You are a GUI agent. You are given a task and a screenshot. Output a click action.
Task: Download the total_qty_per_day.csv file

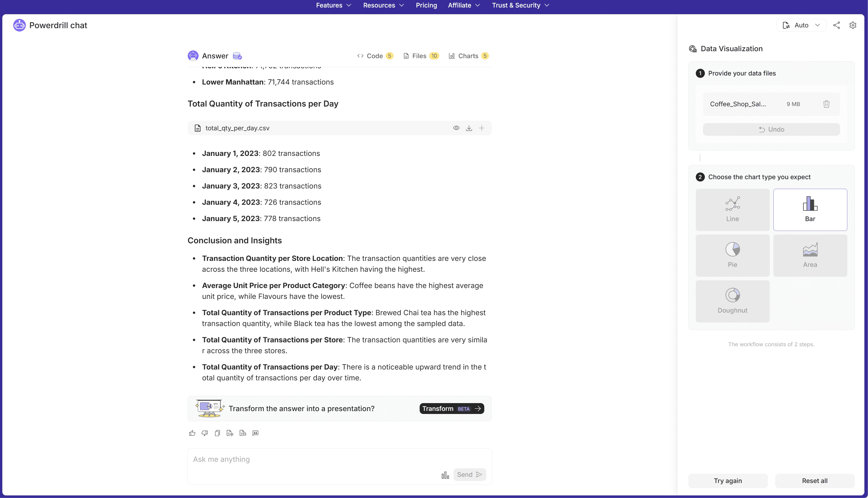pyautogui.click(x=469, y=128)
